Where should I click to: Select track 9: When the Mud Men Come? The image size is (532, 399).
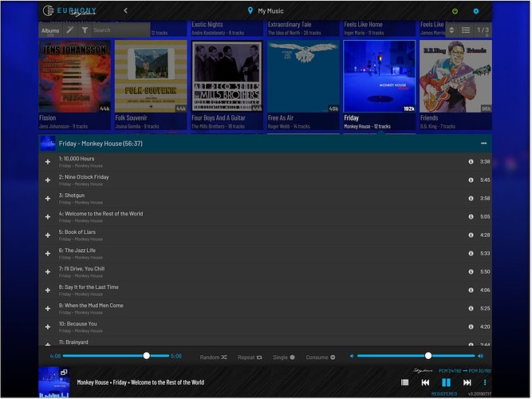click(x=266, y=309)
